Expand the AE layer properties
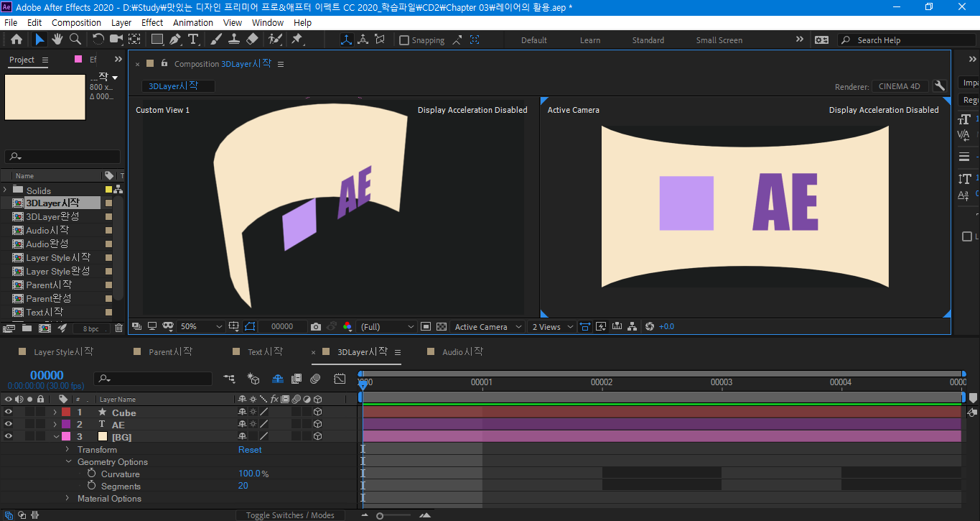 coord(55,425)
